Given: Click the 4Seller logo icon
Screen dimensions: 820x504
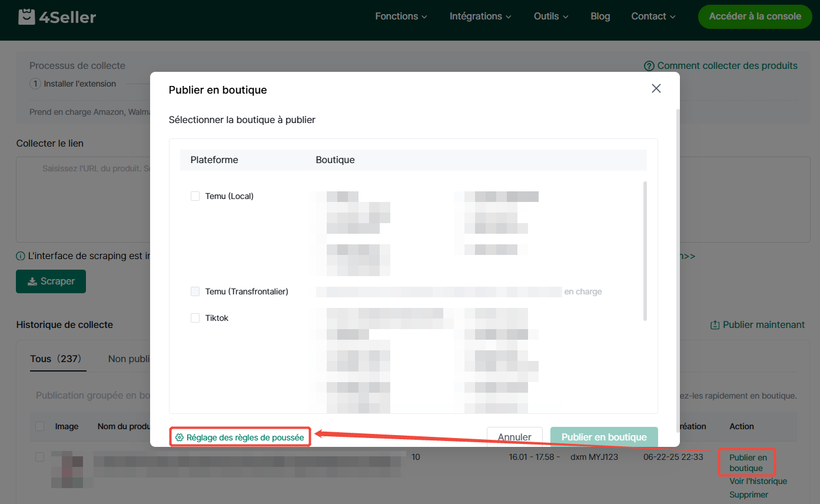Looking at the screenshot, I should [x=26, y=16].
